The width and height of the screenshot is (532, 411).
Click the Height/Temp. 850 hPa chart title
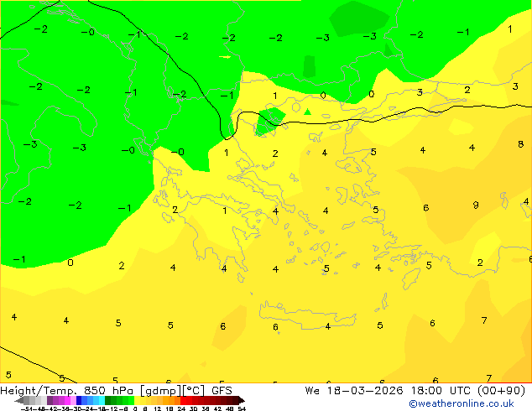coord(116,391)
